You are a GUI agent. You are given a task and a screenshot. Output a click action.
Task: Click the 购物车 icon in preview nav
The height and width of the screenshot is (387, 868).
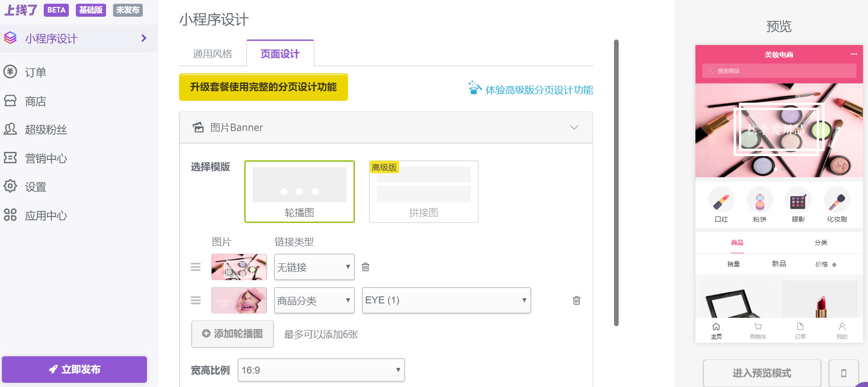pos(758,327)
